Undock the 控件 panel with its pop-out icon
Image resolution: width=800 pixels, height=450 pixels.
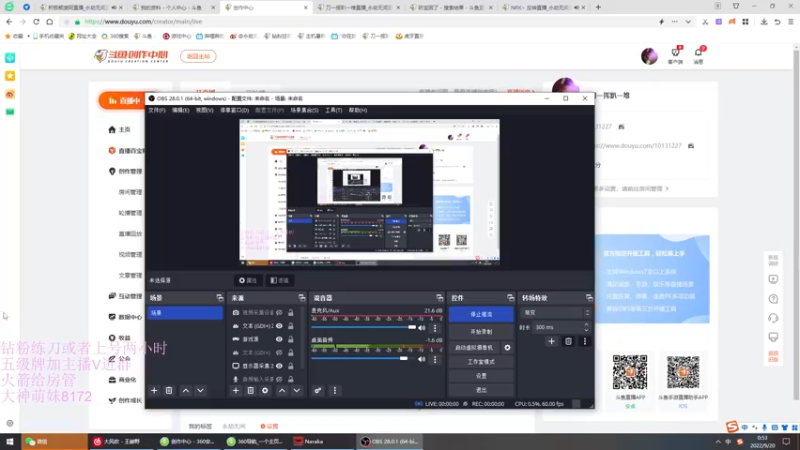510,297
